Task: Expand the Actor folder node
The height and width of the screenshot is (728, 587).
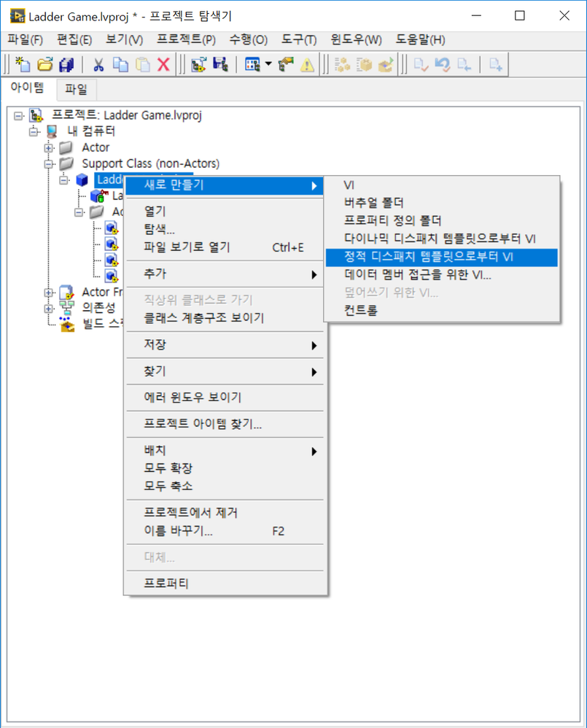Action: pyautogui.click(x=49, y=148)
